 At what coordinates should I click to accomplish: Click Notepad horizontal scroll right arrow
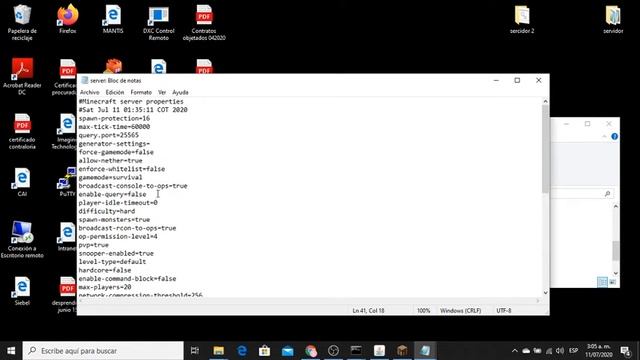tap(538, 301)
